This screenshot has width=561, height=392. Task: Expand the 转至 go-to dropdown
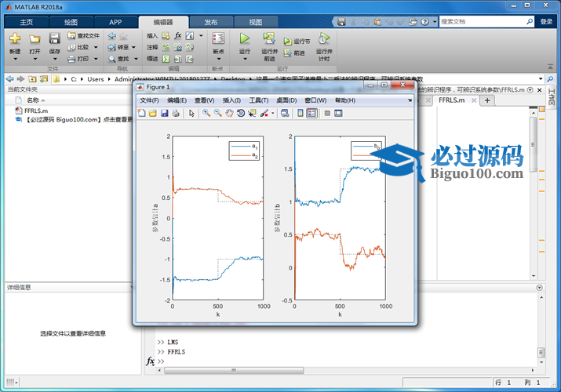[134, 47]
